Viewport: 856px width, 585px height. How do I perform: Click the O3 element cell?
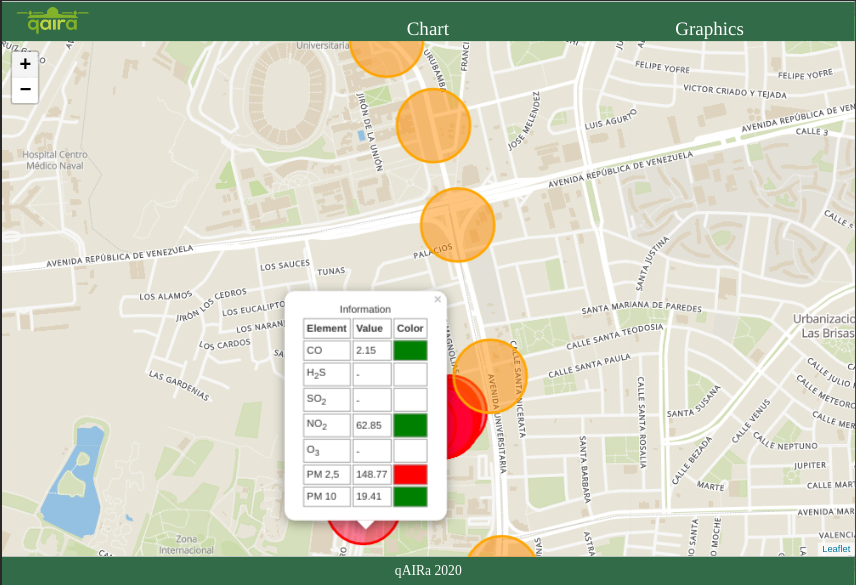[326, 451]
